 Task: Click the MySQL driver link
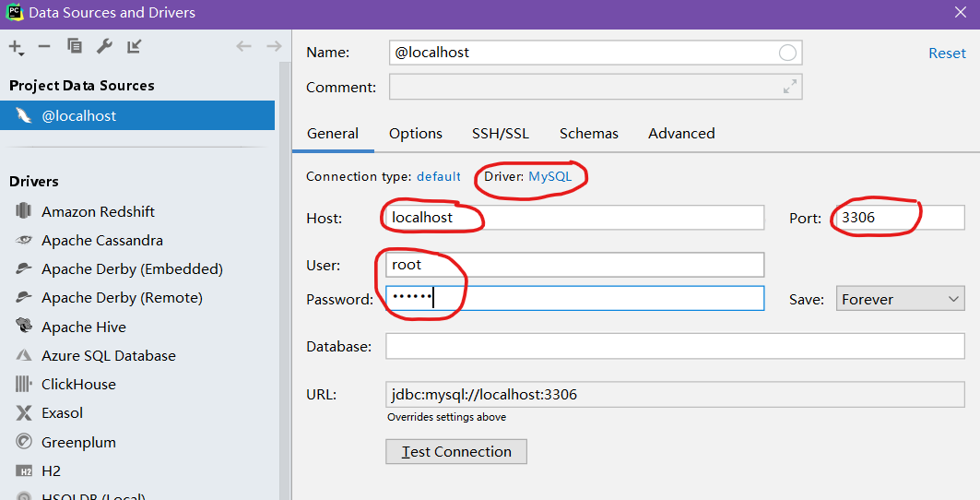pyautogui.click(x=550, y=176)
